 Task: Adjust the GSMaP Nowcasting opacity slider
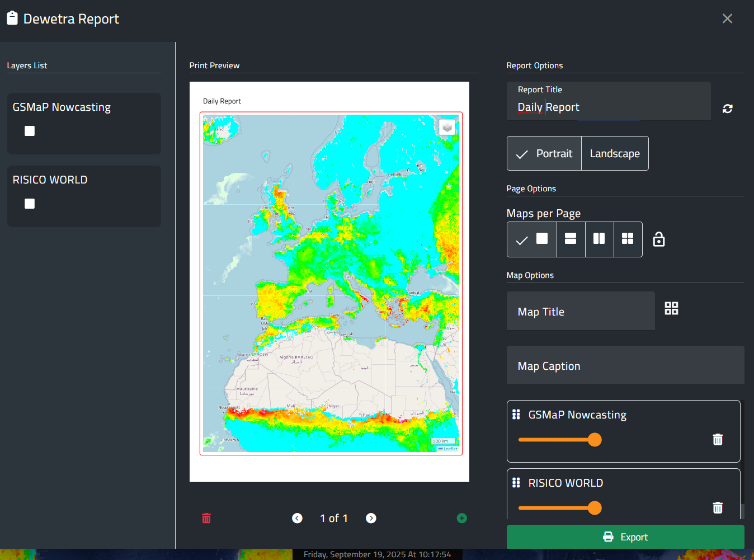coord(595,440)
